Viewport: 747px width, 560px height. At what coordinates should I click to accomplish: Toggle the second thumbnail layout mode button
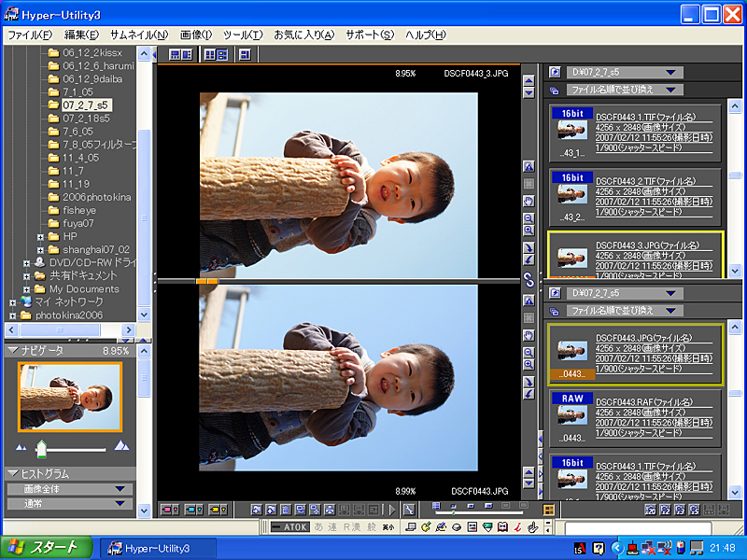pyautogui.click(x=216, y=55)
